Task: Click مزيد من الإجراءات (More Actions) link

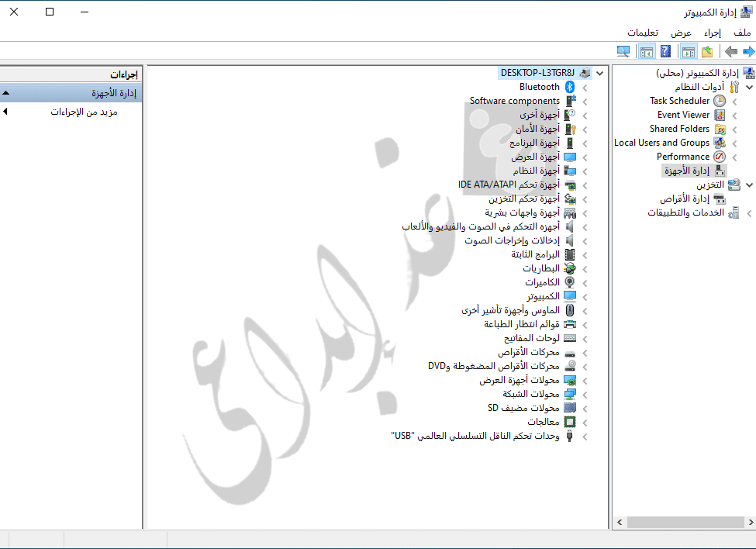Action: point(84,112)
